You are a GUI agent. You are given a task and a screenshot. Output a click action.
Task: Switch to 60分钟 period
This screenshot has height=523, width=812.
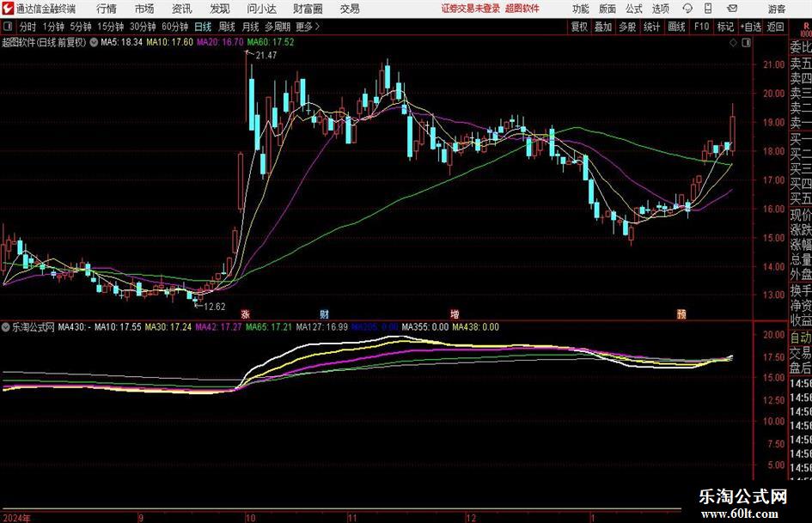(175, 27)
